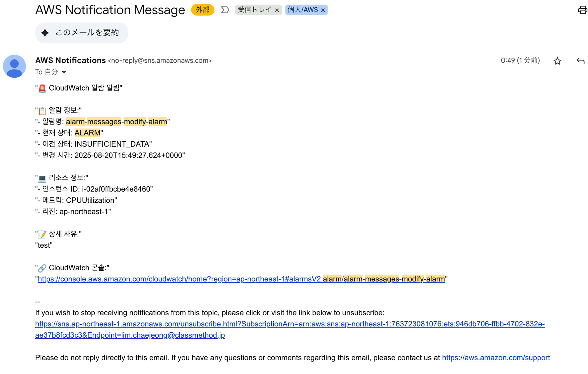This screenshot has height=374, width=588.
Task: Click the 個人/AWS label chip
Action: coord(303,10)
